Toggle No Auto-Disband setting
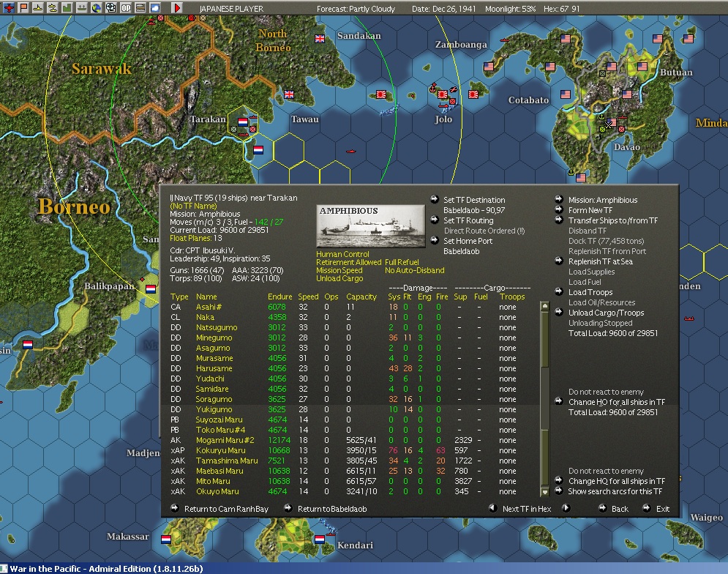This screenshot has width=728, height=574. [415, 270]
